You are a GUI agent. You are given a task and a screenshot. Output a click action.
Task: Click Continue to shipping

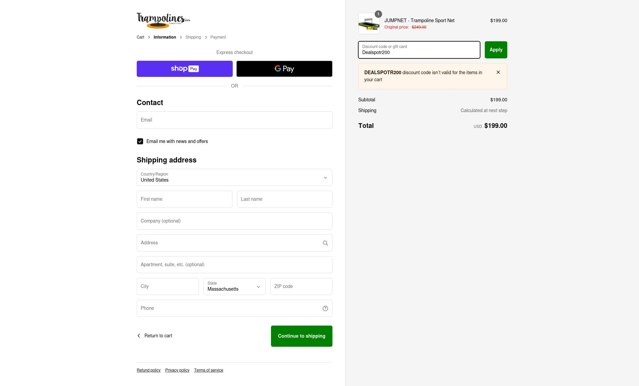[302, 336]
